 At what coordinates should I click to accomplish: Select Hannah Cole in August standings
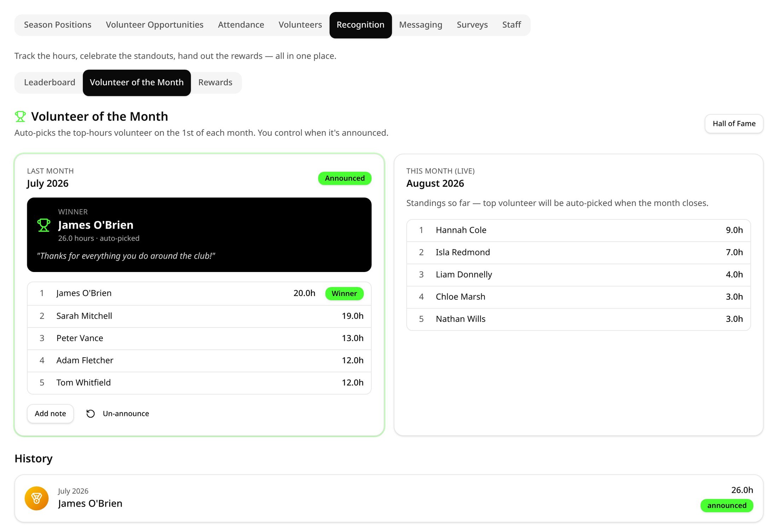pyautogui.click(x=579, y=230)
